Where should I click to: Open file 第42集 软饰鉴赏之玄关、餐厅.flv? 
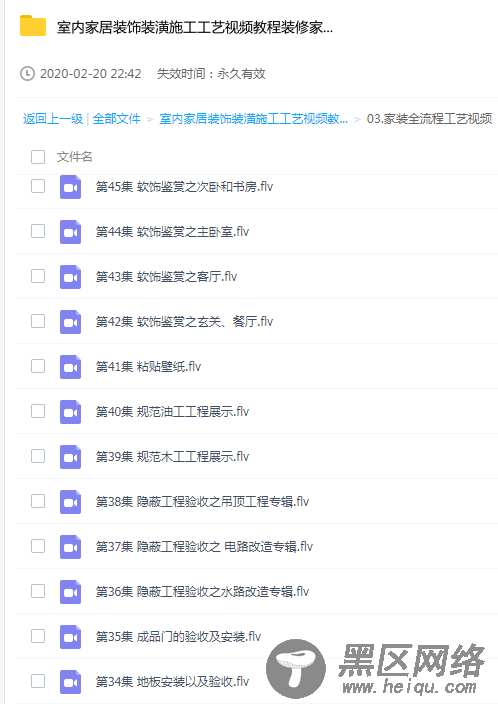184,322
